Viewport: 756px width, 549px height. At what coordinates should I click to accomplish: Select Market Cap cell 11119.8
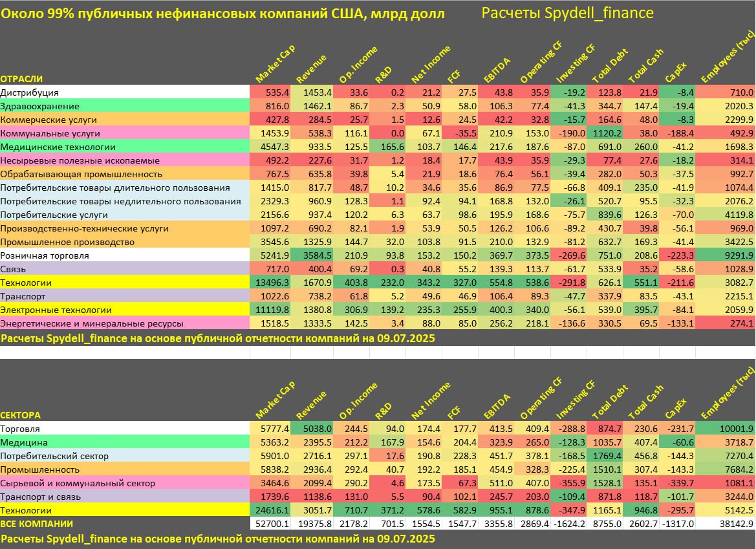coord(270,310)
